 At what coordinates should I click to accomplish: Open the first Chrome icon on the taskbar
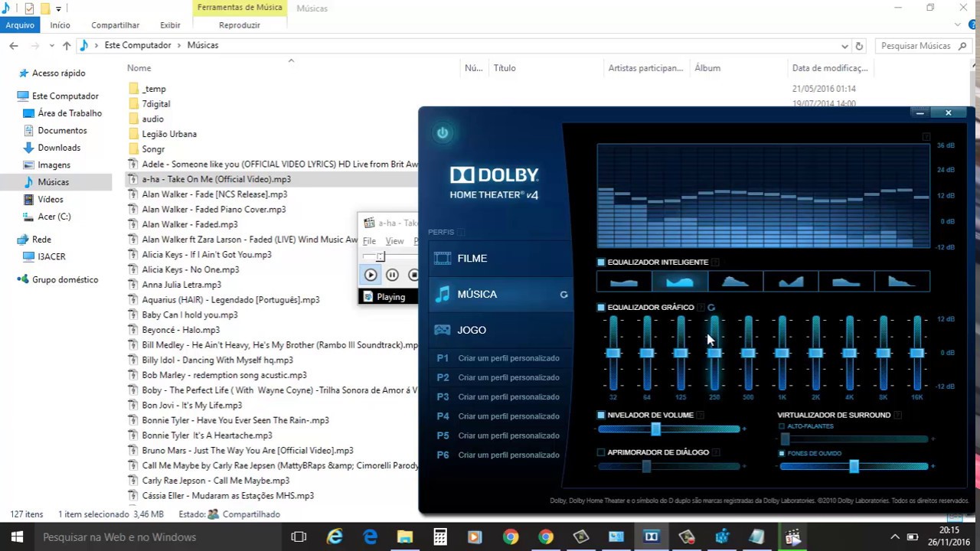click(511, 537)
